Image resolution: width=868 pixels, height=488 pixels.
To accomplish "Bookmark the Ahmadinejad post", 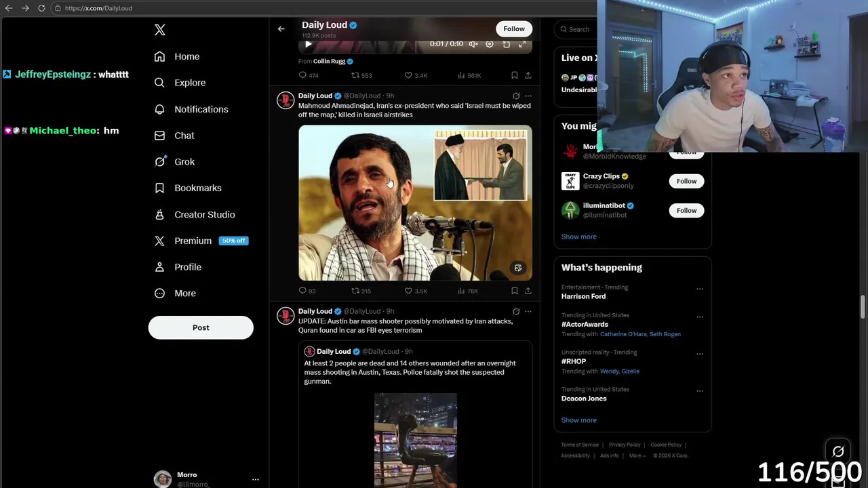I will [x=514, y=291].
